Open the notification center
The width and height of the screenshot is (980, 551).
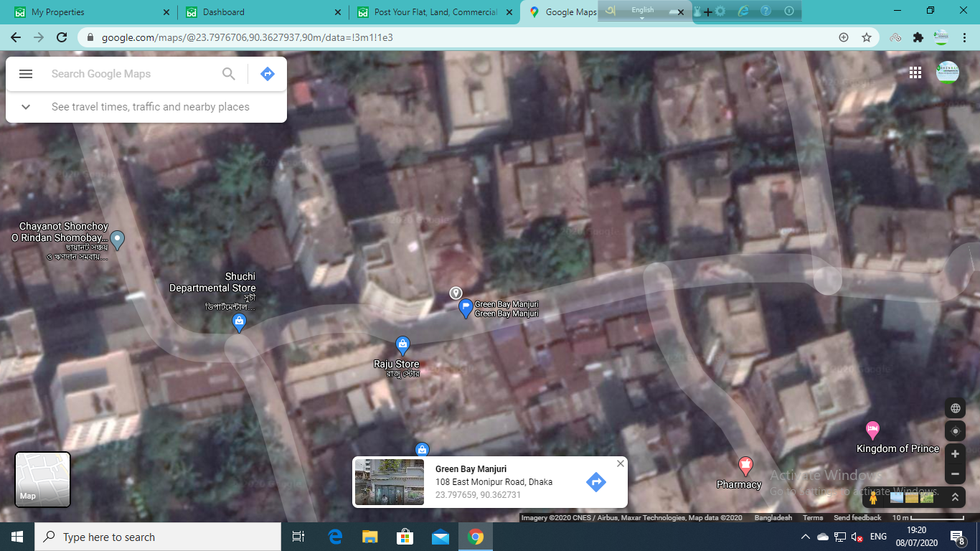[957, 537]
